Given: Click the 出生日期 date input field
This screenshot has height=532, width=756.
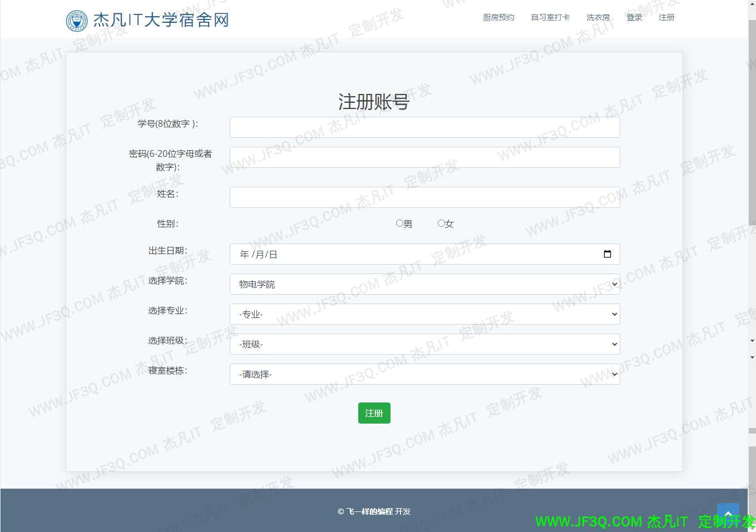Looking at the screenshot, I should pos(412,254).
